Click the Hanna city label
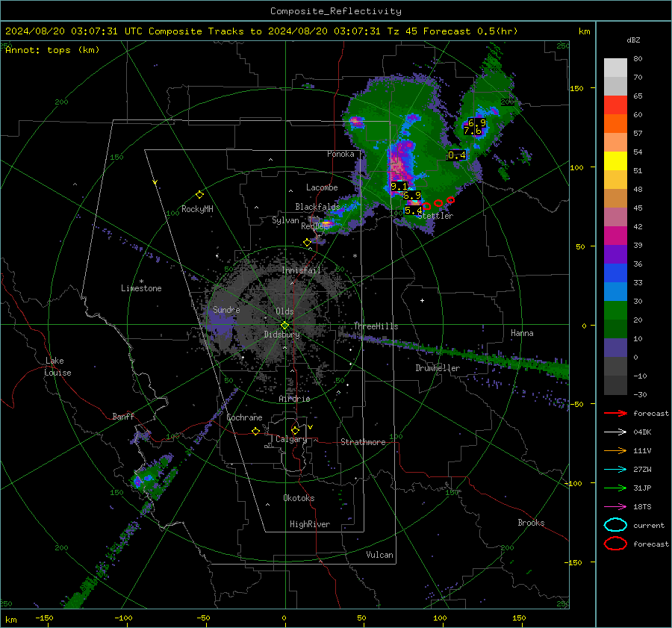The image size is (672, 628). [522, 333]
